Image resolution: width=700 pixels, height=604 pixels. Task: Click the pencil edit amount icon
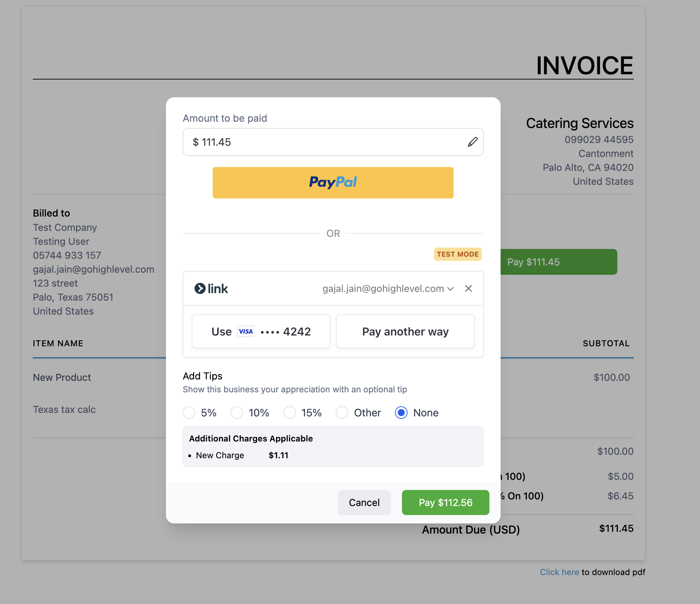point(472,142)
